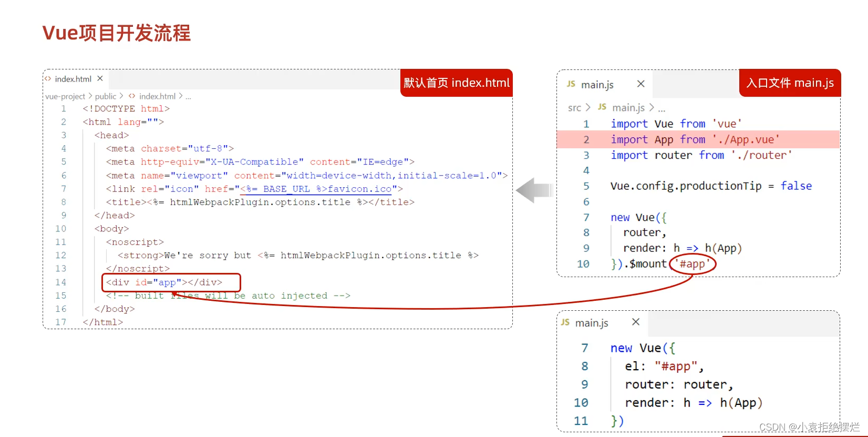Image resolution: width=868 pixels, height=437 pixels.
Task: Select the upper main.js editor tab
Action: click(604, 84)
